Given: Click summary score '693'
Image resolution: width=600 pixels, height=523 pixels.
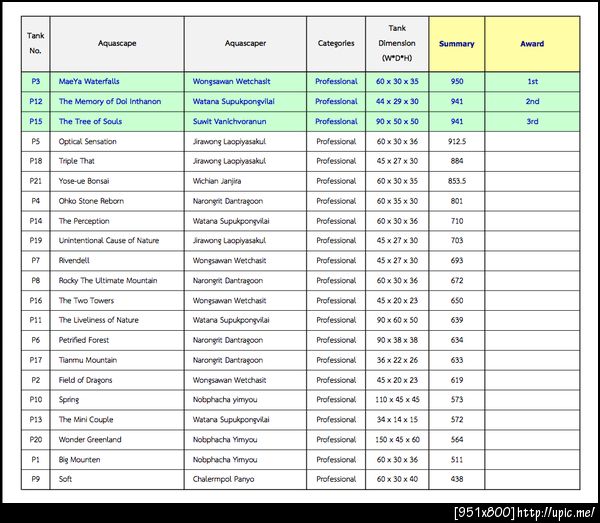Looking at the screenshot, I should pyautogui.click(x=457, y=261).
